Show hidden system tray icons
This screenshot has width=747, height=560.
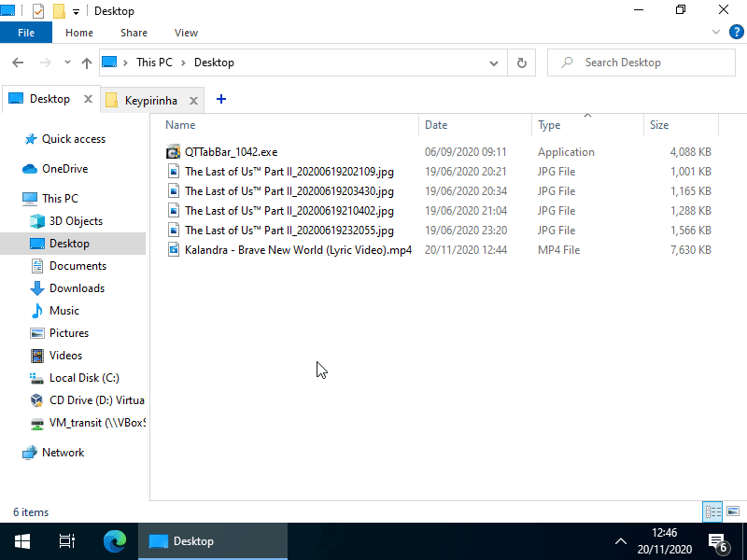621,541
